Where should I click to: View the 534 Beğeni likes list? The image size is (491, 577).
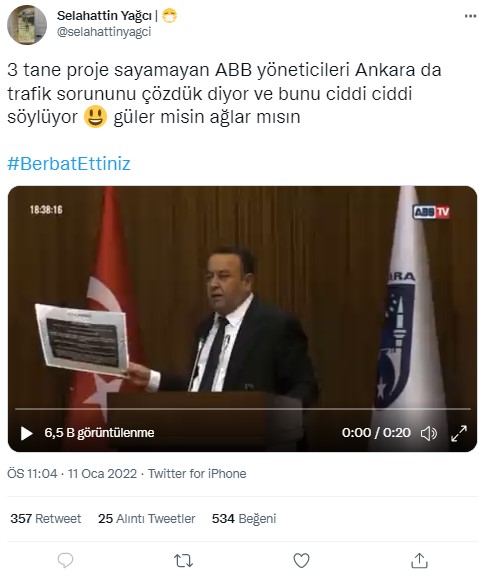click(x=244, y=518)
